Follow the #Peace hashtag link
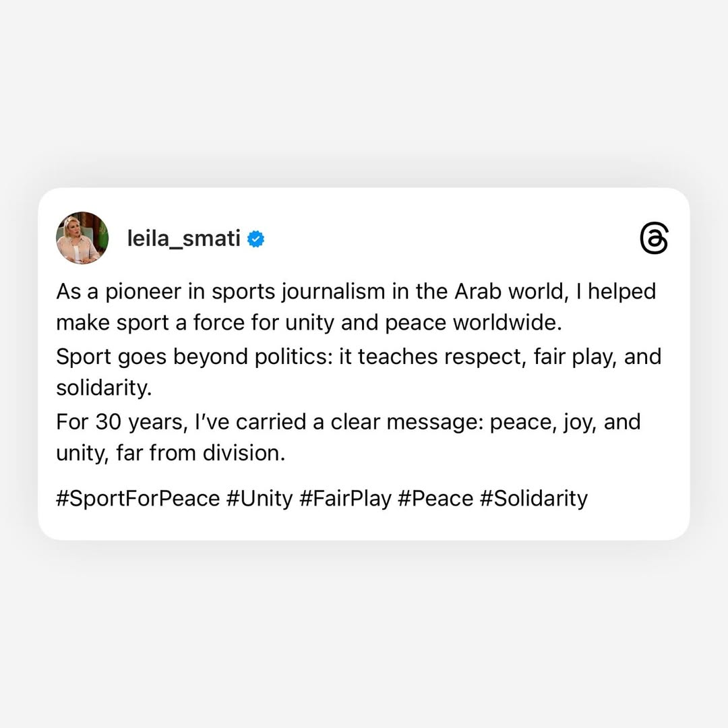Screen dimensions: 728x728 tap(435, 499)
